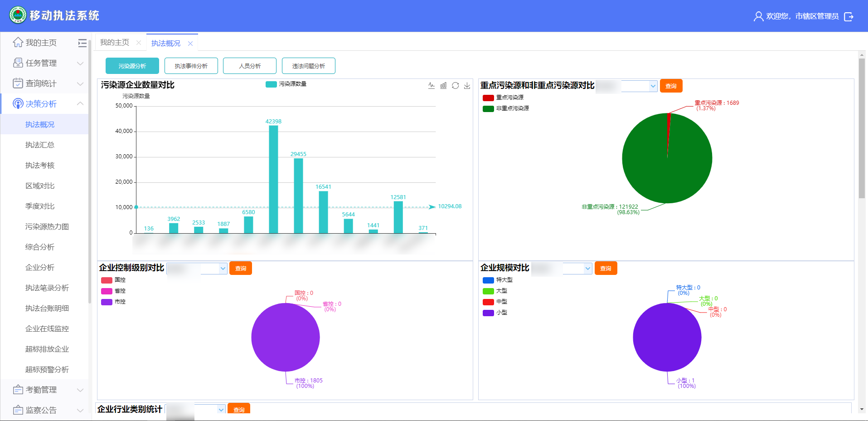
Task: Toggle 市控 legend entry
Action: tap(113, 302)
